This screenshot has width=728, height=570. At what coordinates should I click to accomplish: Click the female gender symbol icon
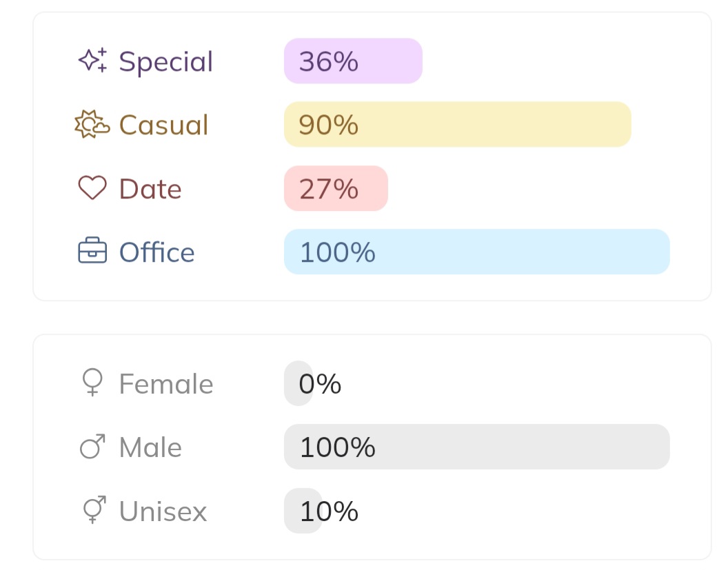(x=92, y=383)
